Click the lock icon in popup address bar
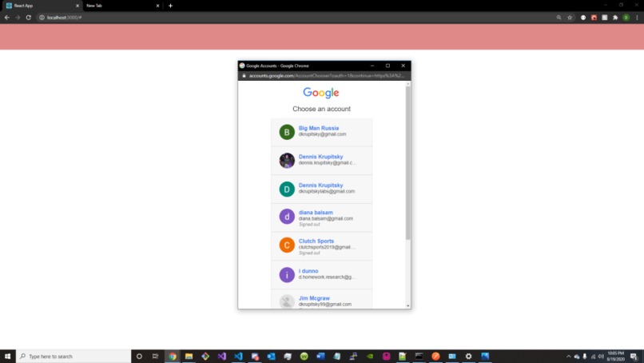The image size is (644, 363). [244, 76]
